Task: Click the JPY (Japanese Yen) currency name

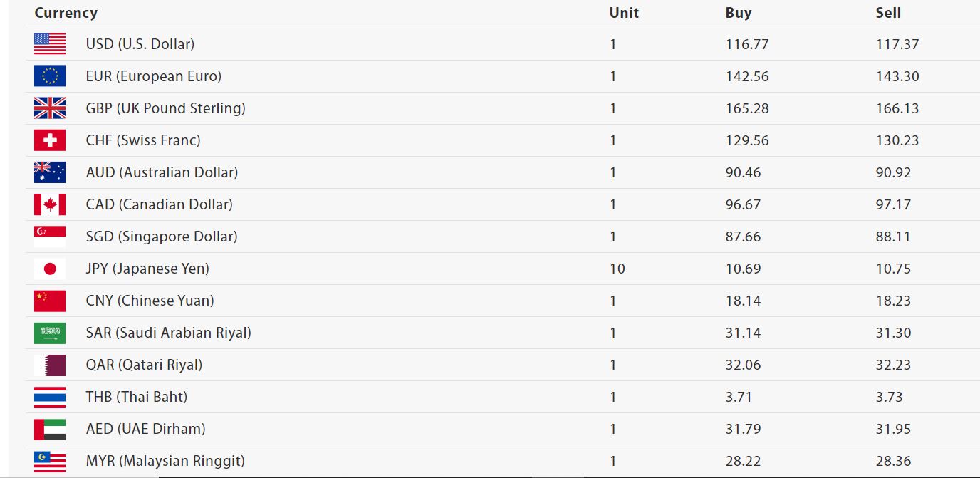Action: 147,269
